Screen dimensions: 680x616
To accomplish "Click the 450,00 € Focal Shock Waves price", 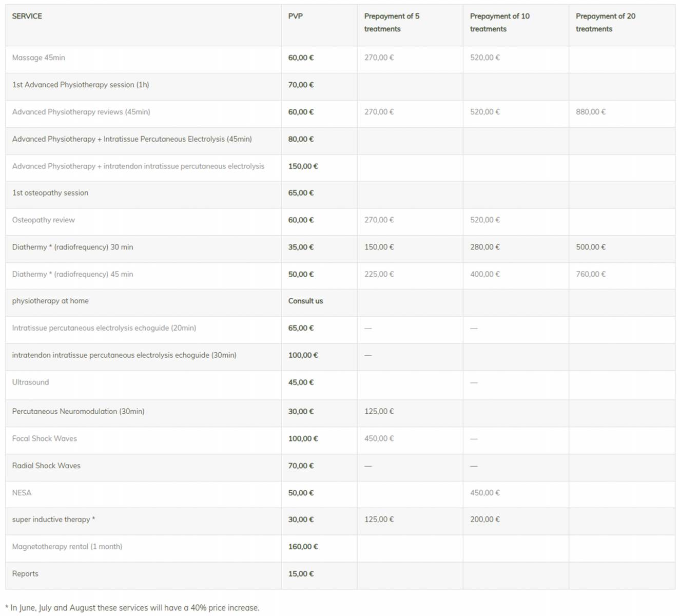I will click(379, 438).
